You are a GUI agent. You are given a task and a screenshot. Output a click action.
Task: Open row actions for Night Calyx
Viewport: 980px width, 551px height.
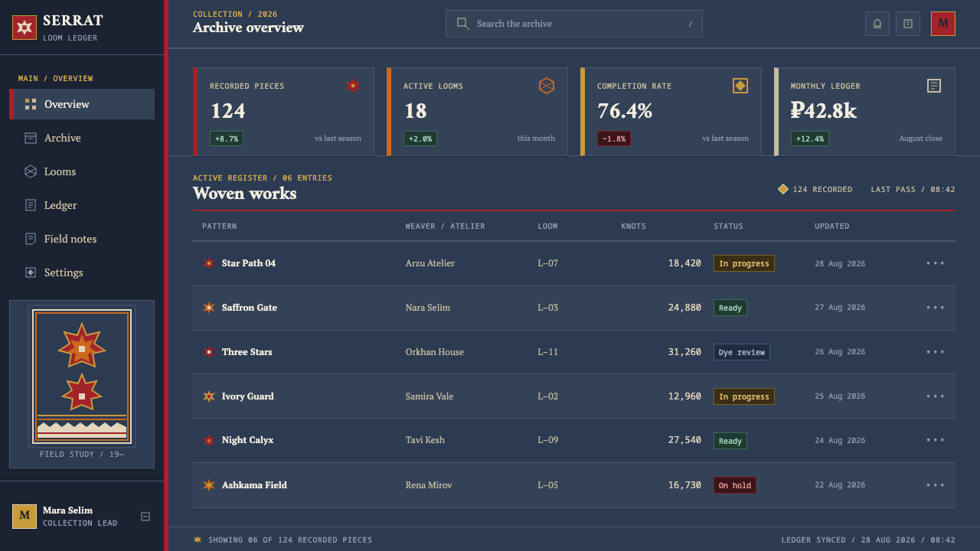point(936,440)
